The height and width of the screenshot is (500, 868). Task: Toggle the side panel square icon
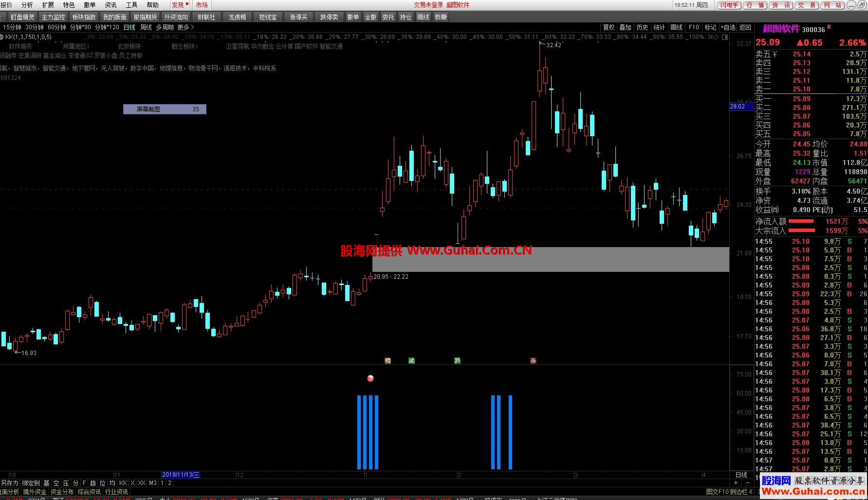(725, 36)
